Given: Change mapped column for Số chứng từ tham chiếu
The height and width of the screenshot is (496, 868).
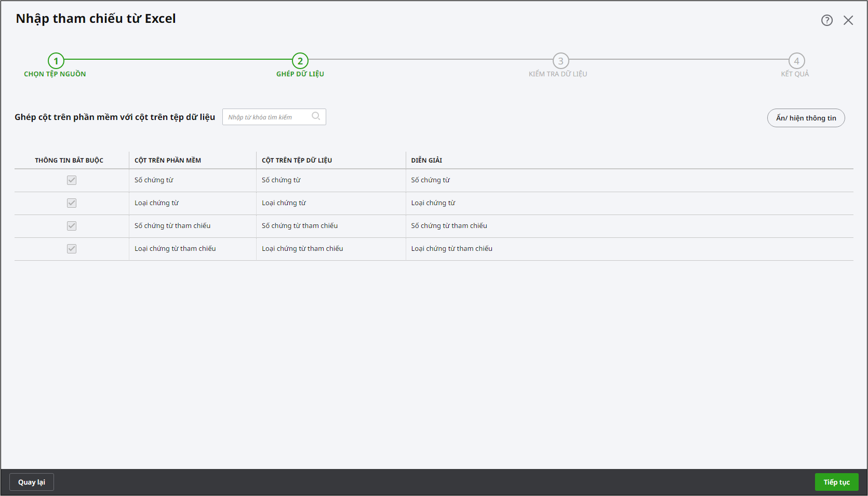Looking at the screenshot, I should pos(330,226).
